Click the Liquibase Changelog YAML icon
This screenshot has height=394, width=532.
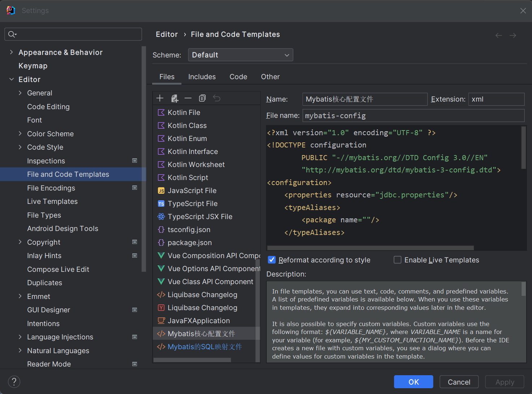tap(161, 308)
